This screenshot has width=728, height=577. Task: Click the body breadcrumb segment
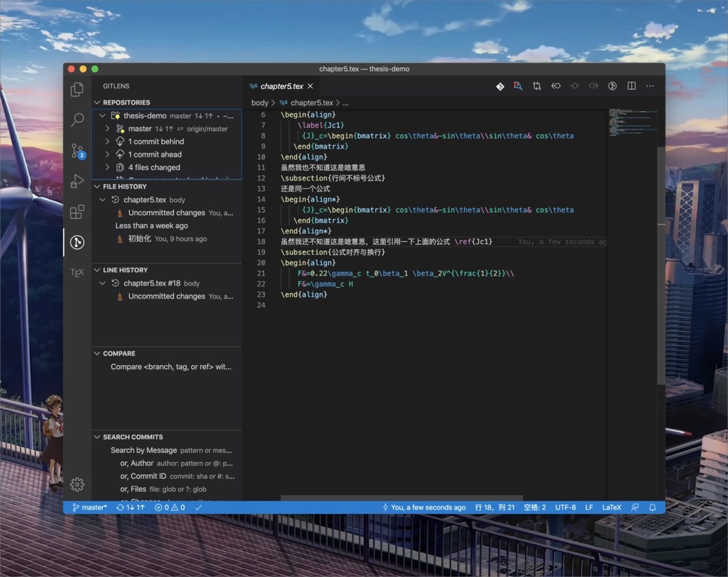259,103
